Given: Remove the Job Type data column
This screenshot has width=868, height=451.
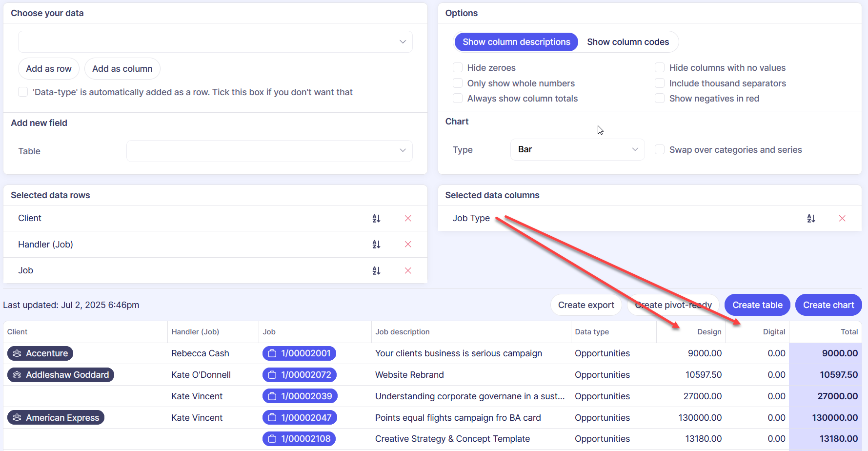Looking at the screenshot, I should (x=842, y=218).
